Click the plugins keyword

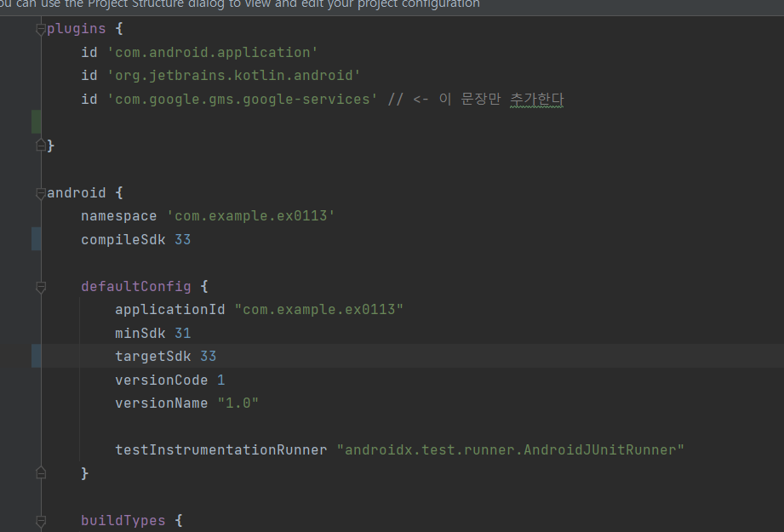pyautogui.click(x=77, y=29)
